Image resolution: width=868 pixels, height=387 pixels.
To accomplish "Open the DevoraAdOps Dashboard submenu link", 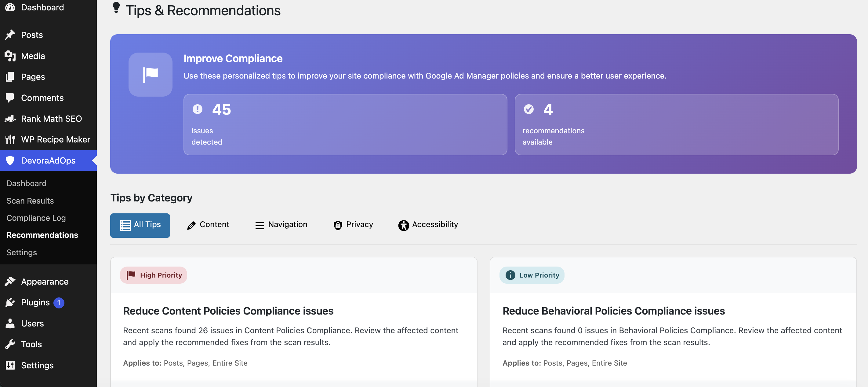I will [x=26, y=183].
